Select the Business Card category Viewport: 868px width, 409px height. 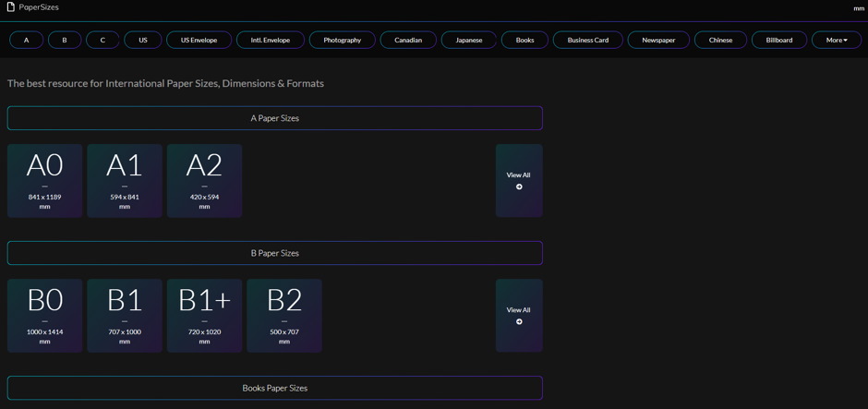587,41
